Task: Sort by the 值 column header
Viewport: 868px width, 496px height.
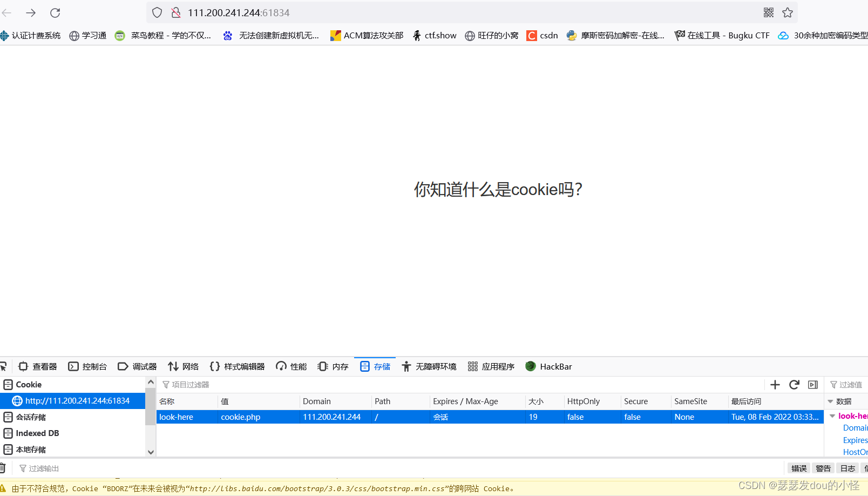Action: 259,401
